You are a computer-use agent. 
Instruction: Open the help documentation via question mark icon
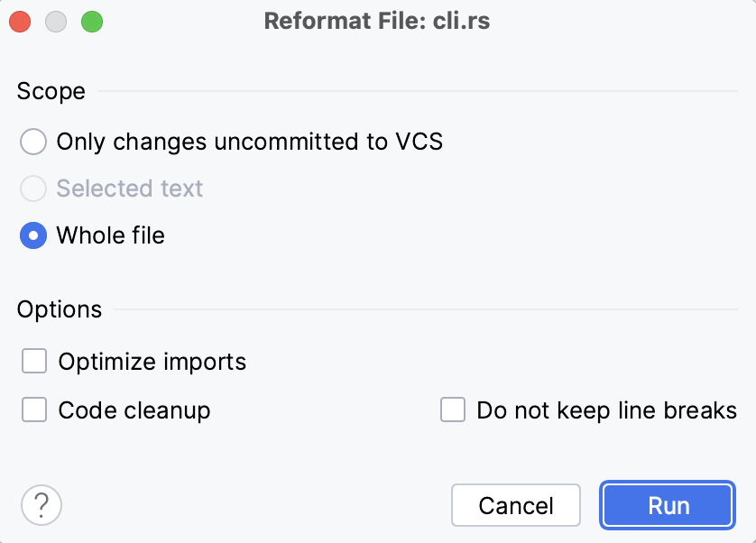click(x=40, y=505)
